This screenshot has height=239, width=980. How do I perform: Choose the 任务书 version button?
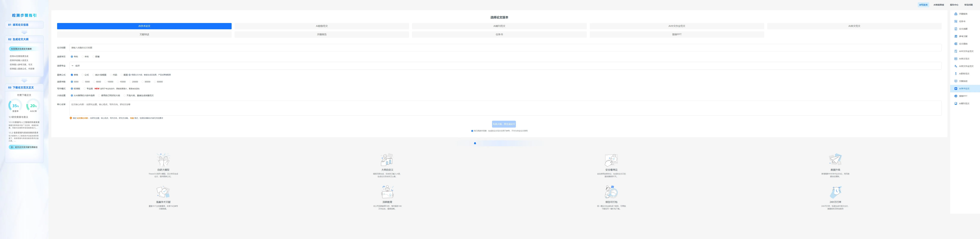click(499, 35)
